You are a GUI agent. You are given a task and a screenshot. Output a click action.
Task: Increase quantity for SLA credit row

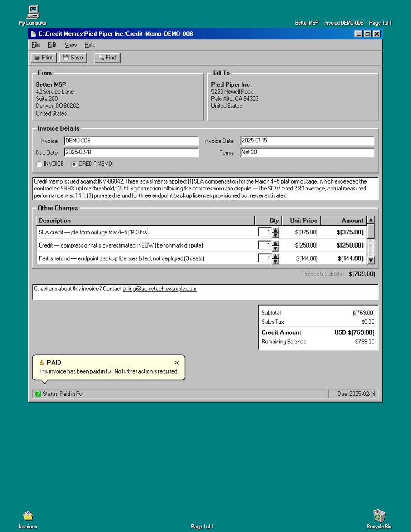[275, 230]
